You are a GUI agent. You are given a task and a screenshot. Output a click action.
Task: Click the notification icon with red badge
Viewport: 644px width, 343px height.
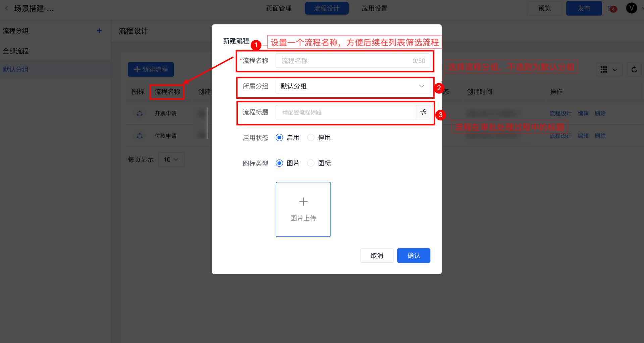(612, 9)
